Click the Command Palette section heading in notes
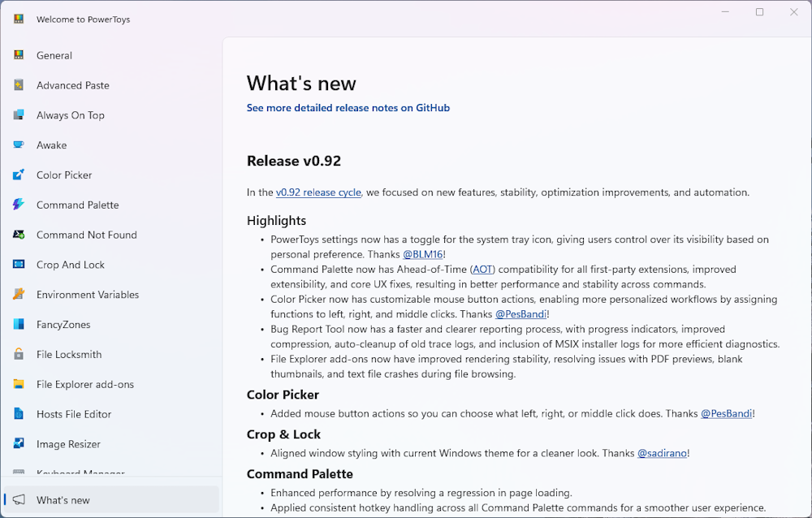 (300, 474)
